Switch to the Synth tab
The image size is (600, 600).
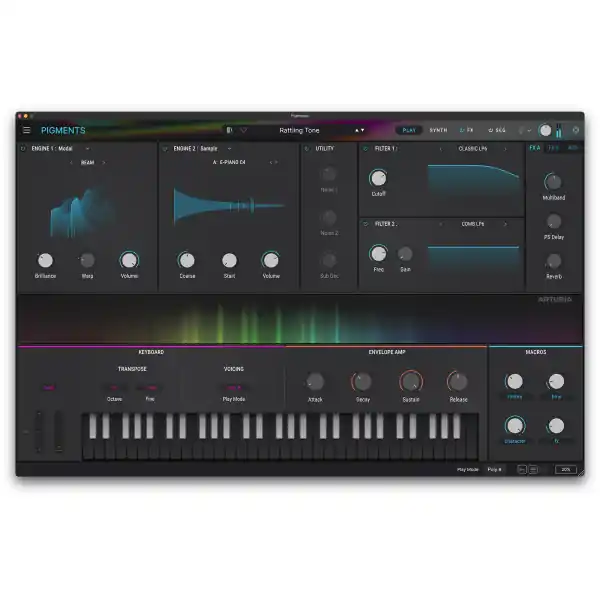[438, 130]
